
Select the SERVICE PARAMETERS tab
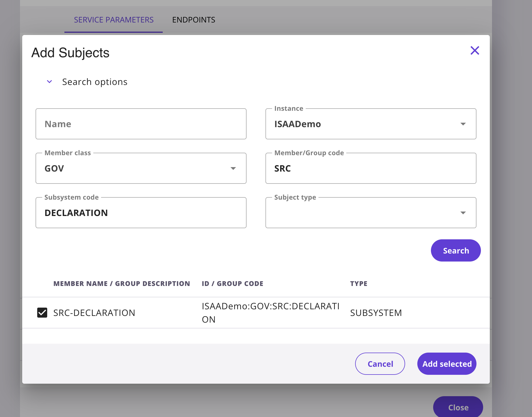coord(114,20)
